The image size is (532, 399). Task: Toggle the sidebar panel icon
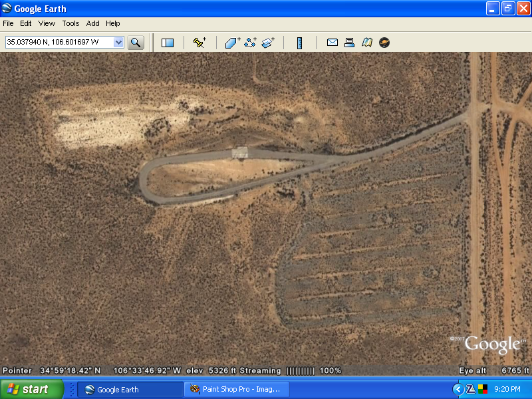click(x=168, y=43)
